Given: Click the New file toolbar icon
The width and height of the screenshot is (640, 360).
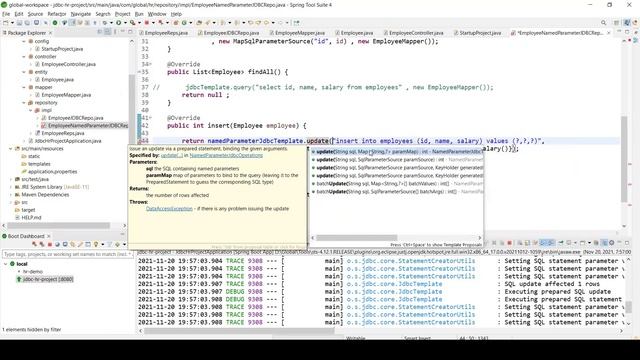Looking at the screenshot, I should pyautogui.click(x=6, y=23).
